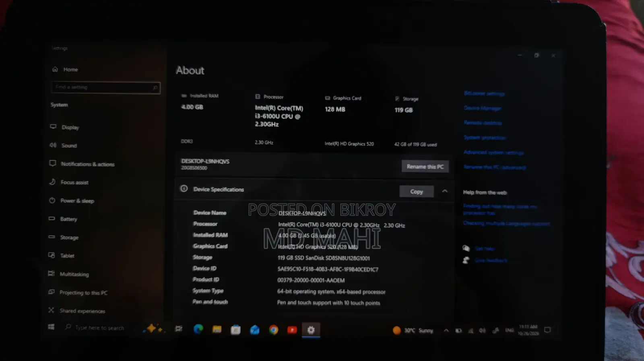Click the Processor card icon
Screen dimensions: 644x361
258,97
